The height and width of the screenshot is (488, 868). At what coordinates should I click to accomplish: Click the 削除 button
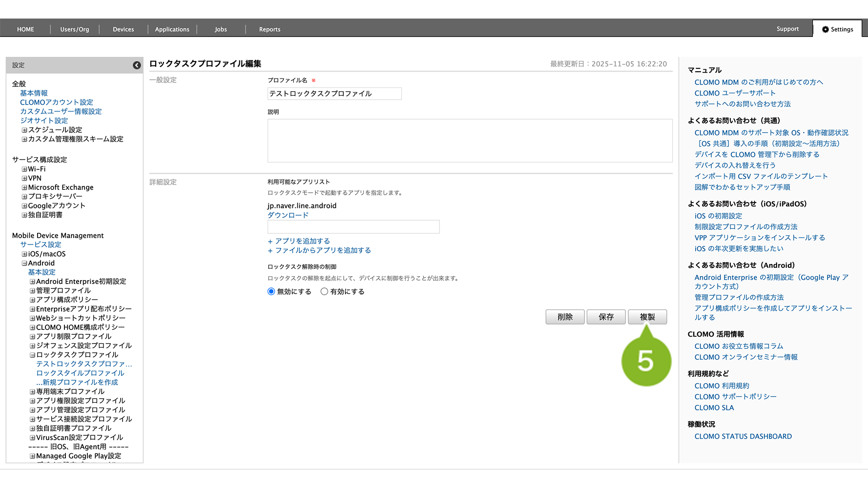pyautogui.click(x=565, y=317)
